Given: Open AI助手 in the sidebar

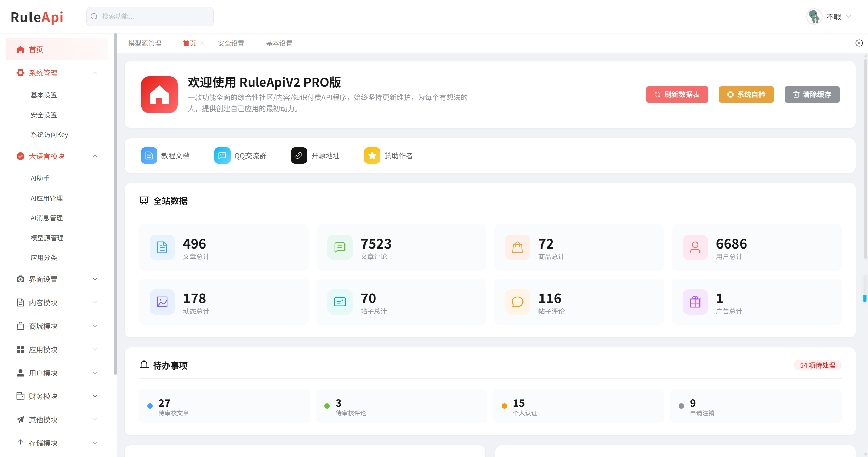Looking at the screenshot, I should click(x=40, y=178).
